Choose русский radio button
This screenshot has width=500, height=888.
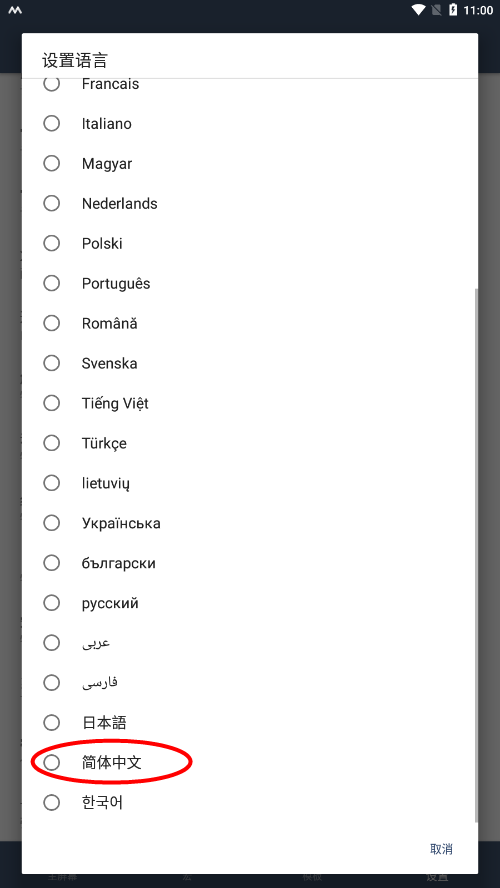[x=250, y=603]
